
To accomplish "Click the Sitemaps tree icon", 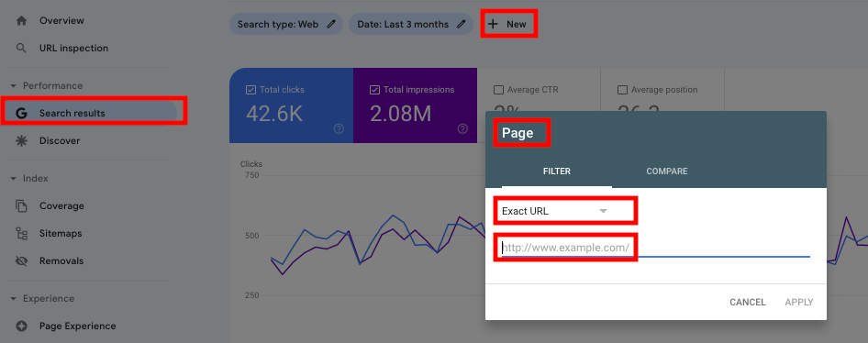I will click(22, 234).
